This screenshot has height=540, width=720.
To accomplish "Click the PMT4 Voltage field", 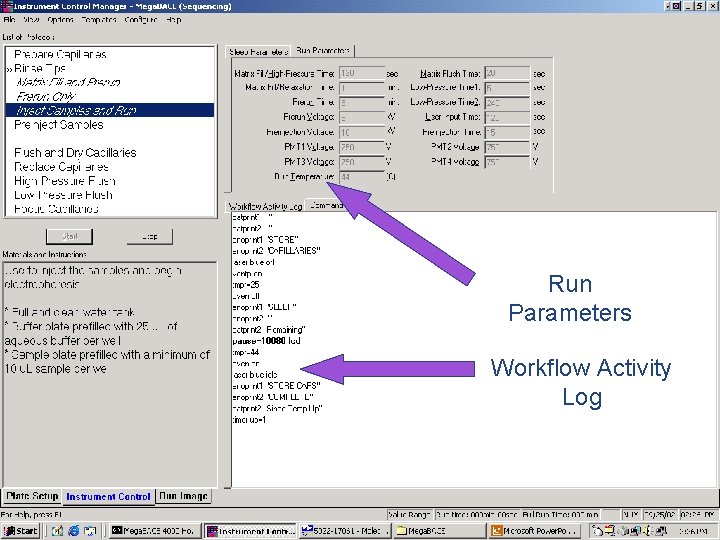I will click(x=507, y=161).
